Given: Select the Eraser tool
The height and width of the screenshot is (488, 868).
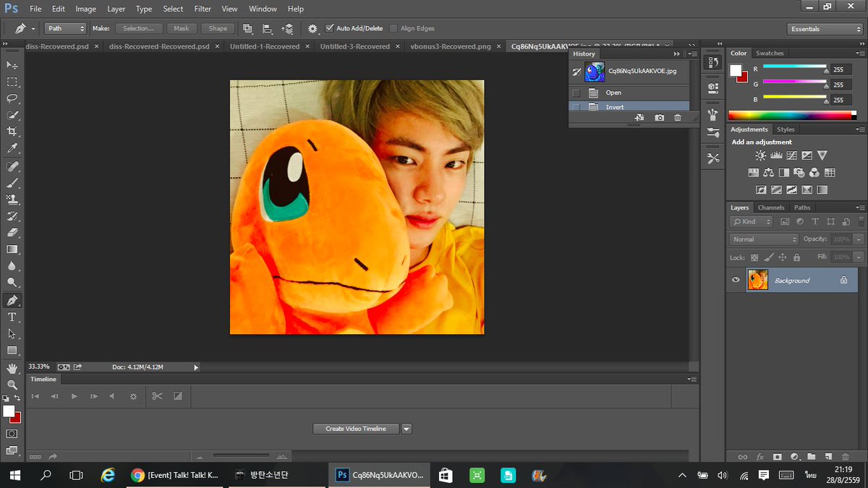Looking at the screenshot, I should [12, 233].
